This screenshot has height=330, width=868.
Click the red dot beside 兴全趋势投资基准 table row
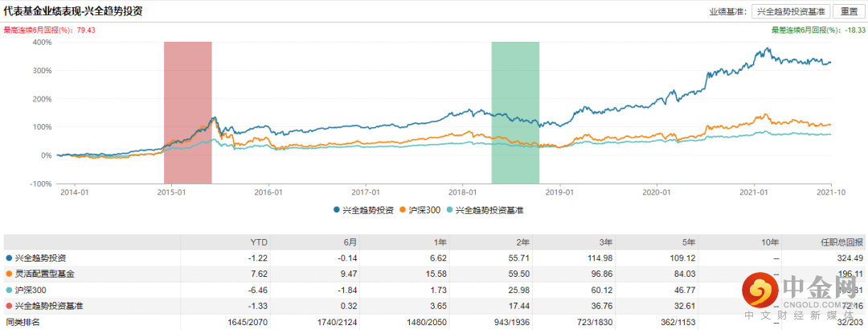tap(8, 306)
